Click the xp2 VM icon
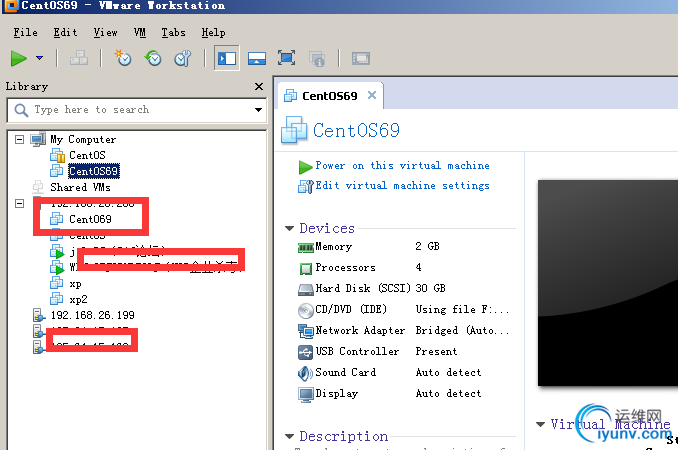The image size is (678, 450). click(x=57, y=299)
